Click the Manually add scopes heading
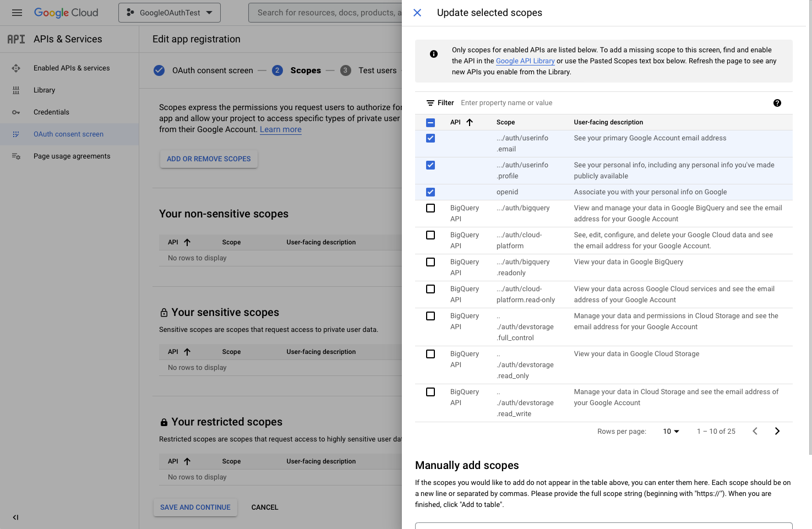The image size is (812, 529). [x=467, y=466]
